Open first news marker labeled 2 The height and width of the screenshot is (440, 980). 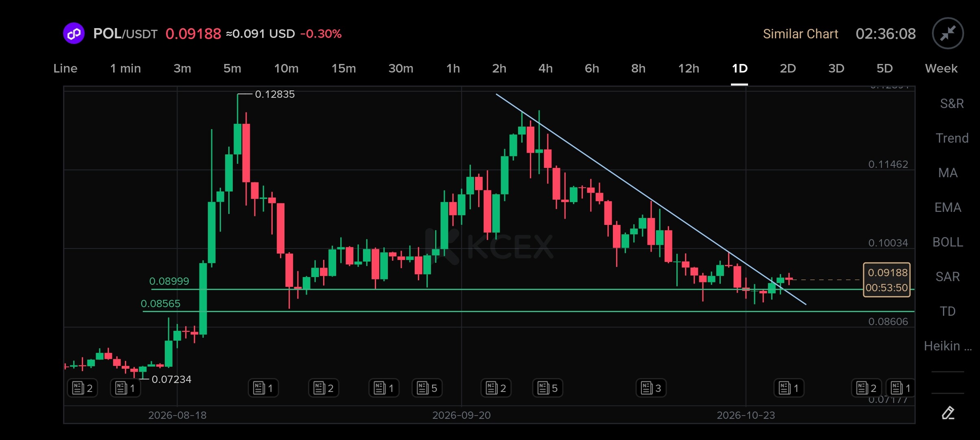coord(82,388)
